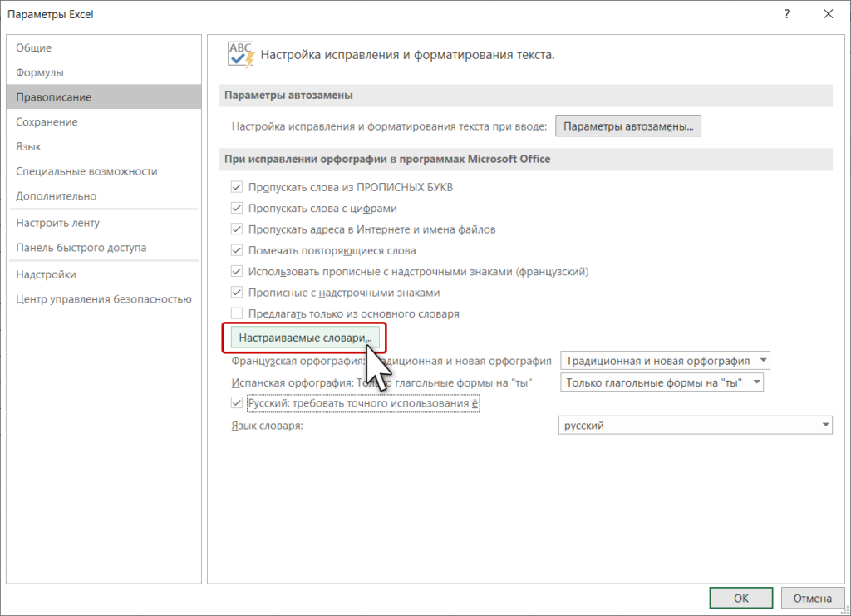Select 'Панель быстрого доступа' category

pyautogui.click(x=104, y=248)
